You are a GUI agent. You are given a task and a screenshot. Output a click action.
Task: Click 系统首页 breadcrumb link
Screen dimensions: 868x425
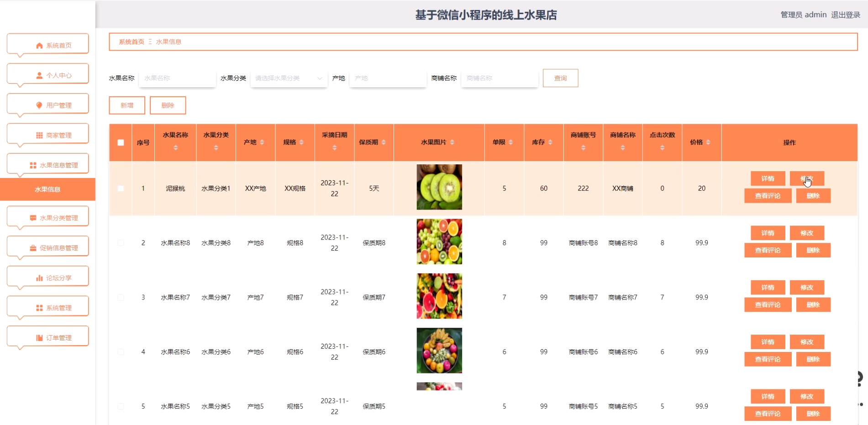click(132, 42)
